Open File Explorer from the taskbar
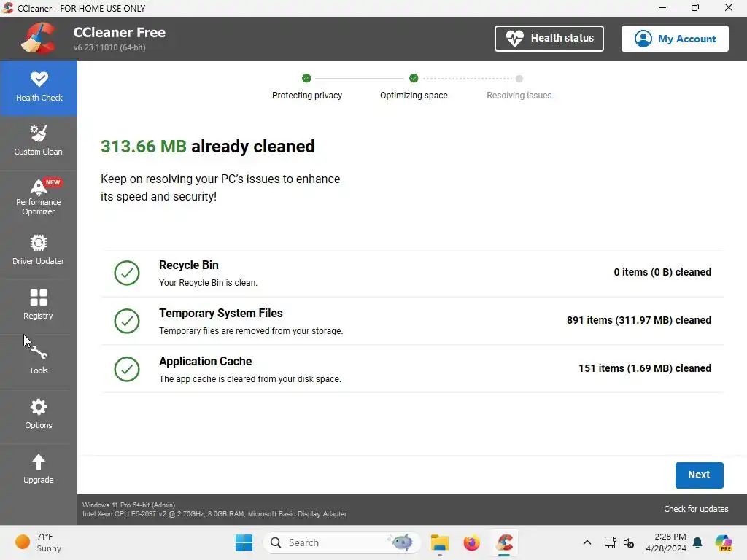Screen dimensions: 747x560 click(440, 542)
